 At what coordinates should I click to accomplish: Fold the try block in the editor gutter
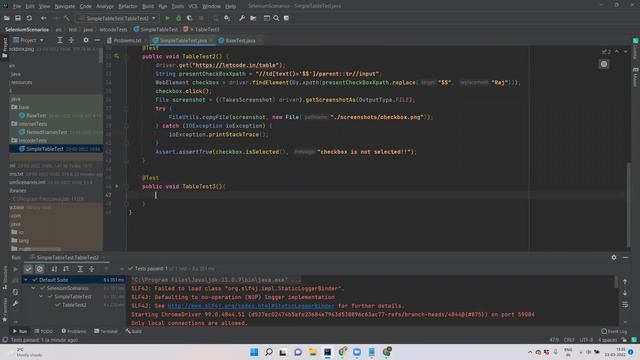[x=126, y=109]
